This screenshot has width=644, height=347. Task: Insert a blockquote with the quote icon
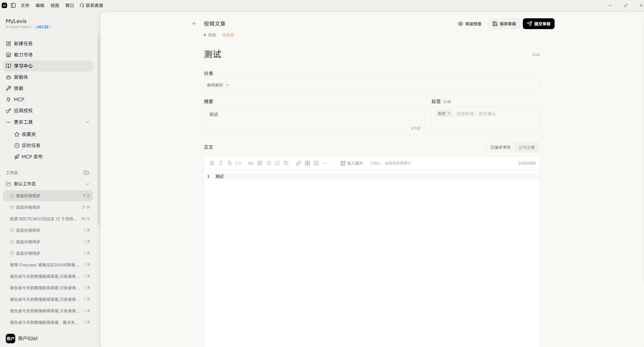pos(260,163)
